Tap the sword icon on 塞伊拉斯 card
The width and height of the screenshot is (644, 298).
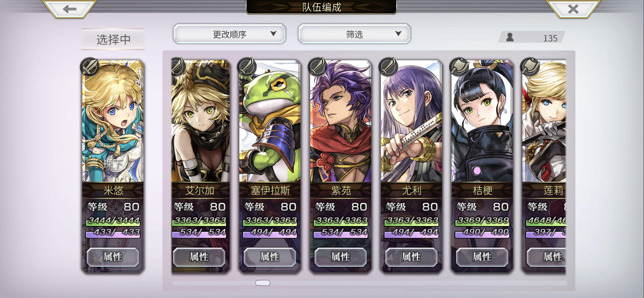[247, 67]
